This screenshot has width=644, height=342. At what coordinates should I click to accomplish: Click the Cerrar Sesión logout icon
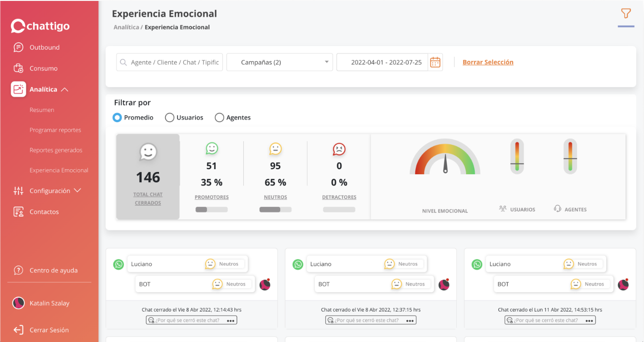point(18,330)
